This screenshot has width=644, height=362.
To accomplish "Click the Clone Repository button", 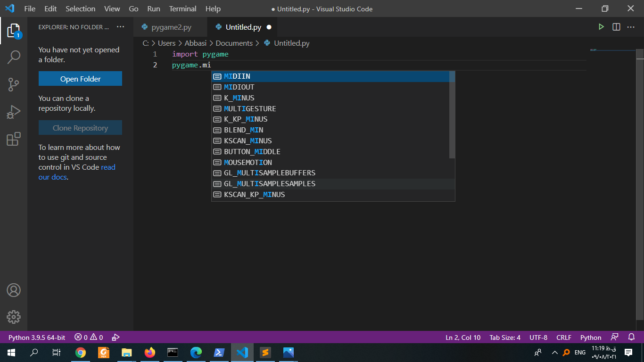I will (x=80, y=128).
